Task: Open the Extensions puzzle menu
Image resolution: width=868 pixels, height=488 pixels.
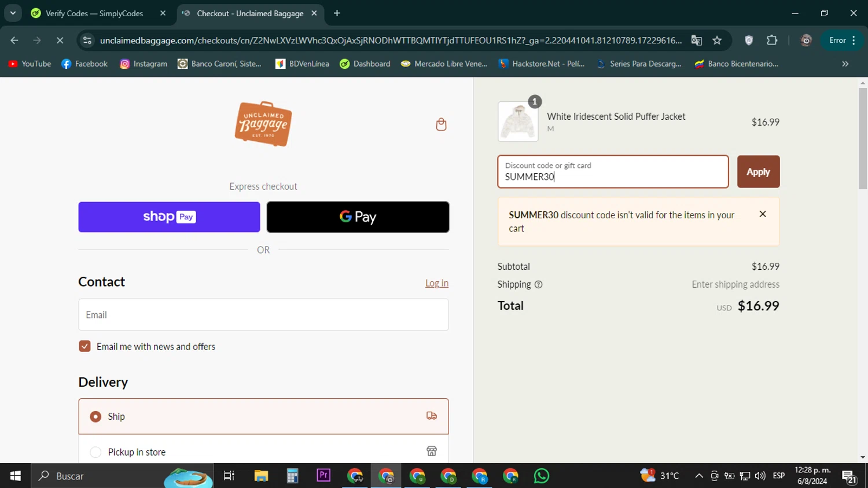Action: (x=772, y=41)
